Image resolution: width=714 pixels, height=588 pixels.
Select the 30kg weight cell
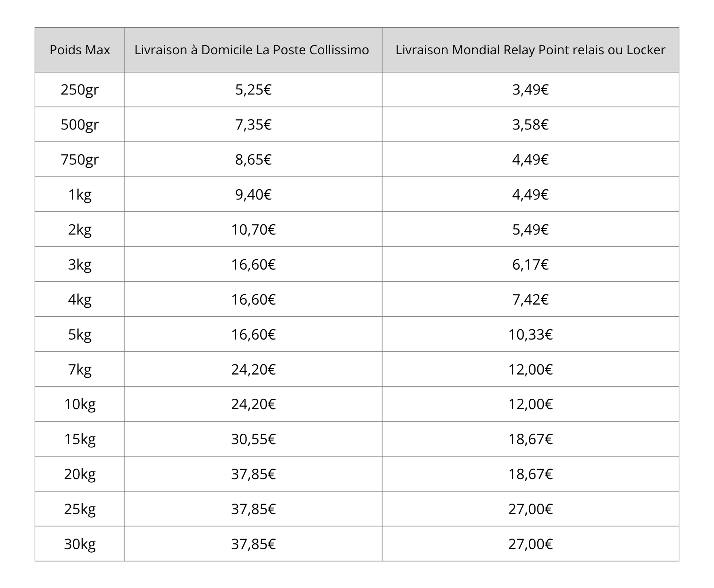click(x=80, y=544)
